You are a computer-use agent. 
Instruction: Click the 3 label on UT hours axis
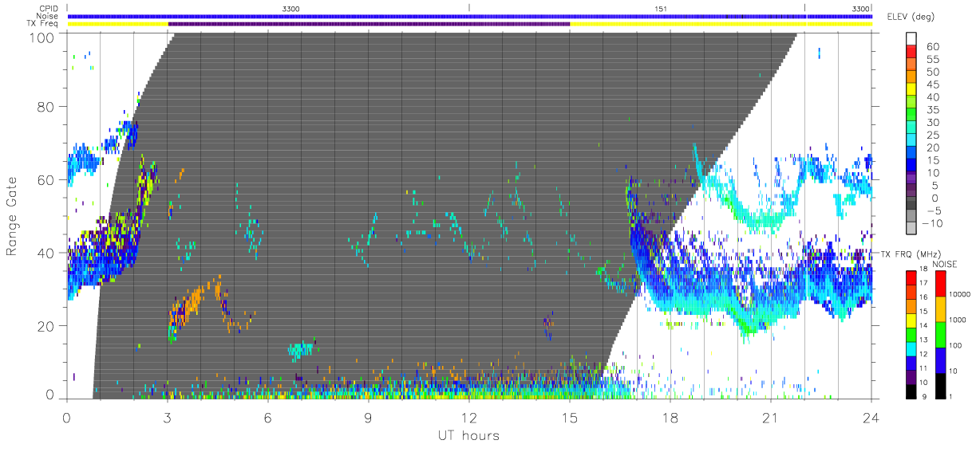[167, 418]
